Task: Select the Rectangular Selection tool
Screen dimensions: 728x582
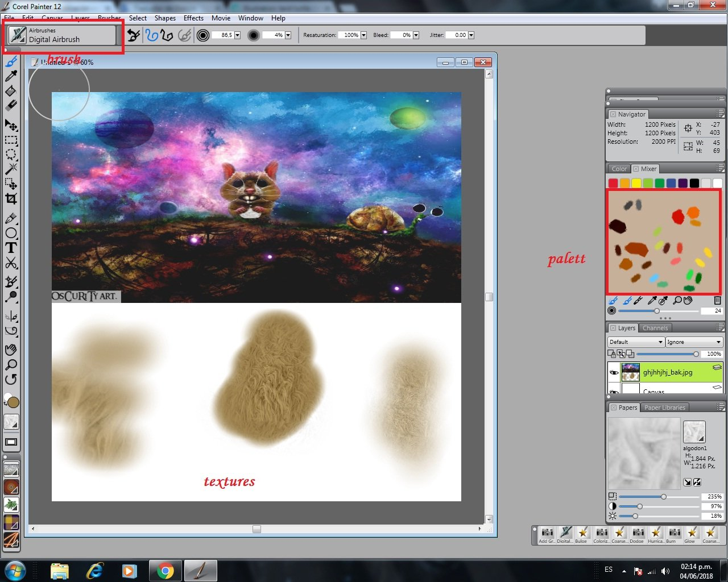Action: pyautogui.click(x=11, y=140)
